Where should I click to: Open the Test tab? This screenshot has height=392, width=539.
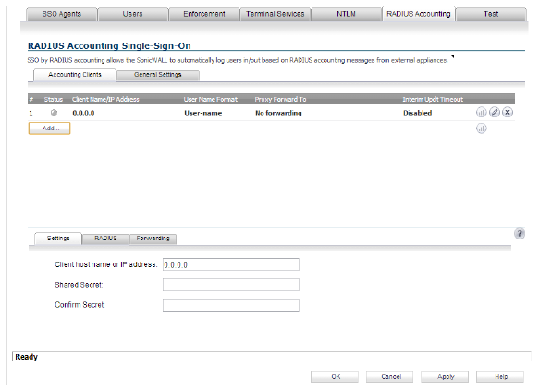491,15
